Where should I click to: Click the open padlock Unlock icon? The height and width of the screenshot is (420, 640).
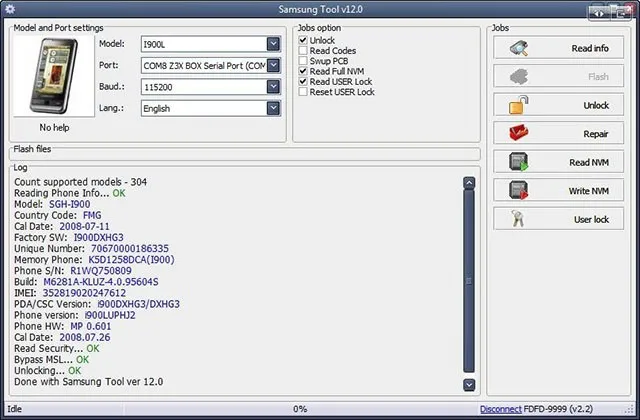(x=519, y=105)
